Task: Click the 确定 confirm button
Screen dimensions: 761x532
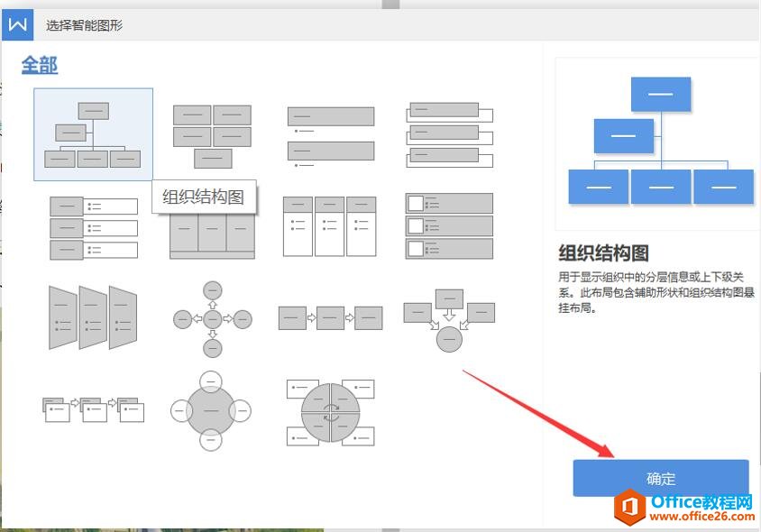Action: point(661,479)
